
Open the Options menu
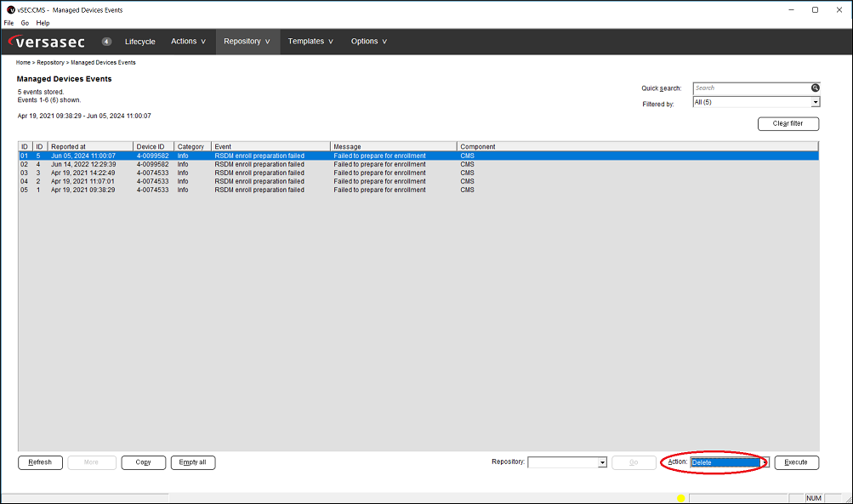[x=369, y=42]
